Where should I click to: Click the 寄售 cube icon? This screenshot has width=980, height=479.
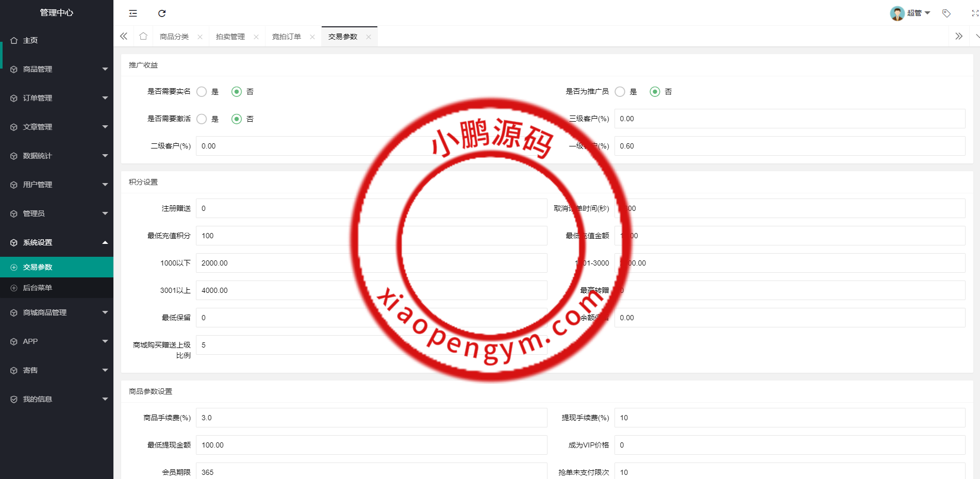coord(14,370)
